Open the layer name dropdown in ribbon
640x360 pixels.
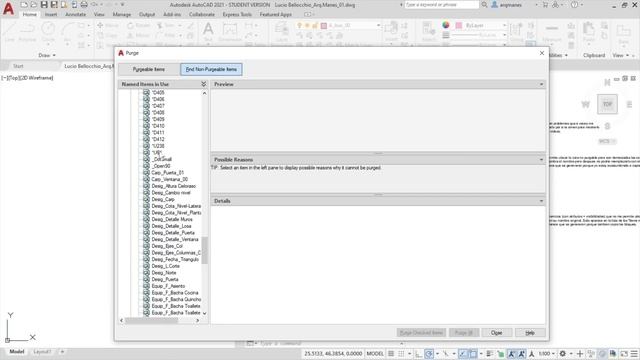(378, 25)
